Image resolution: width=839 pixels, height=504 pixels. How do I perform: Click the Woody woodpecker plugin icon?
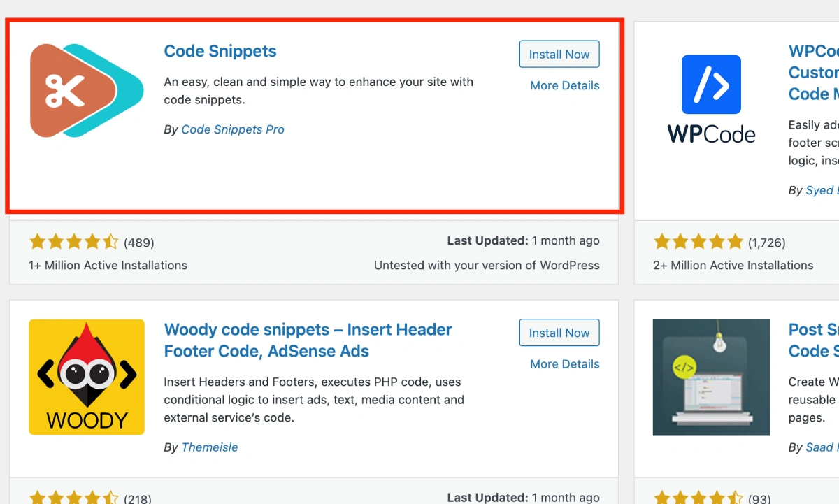87,377
